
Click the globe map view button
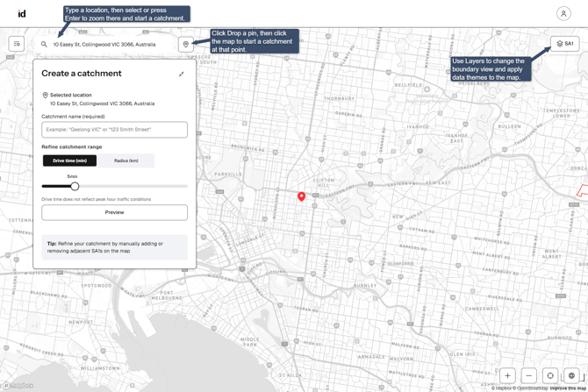coord(571,375)
